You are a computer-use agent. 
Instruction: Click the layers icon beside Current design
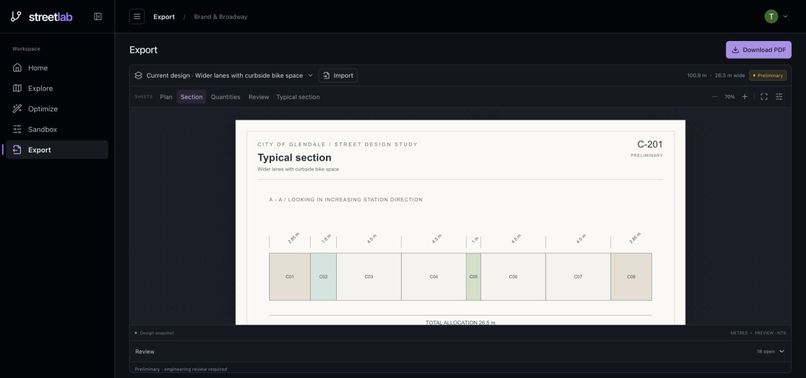pos(138,76)
